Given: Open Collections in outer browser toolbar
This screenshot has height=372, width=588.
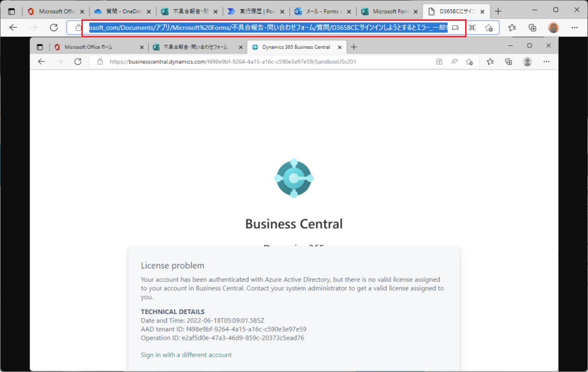Looking at the screenshot, I should pyautogui.click(x=532, y=28).
